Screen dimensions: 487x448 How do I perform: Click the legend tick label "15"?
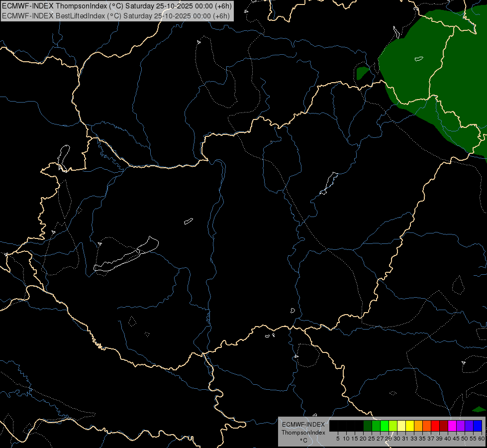355,439
